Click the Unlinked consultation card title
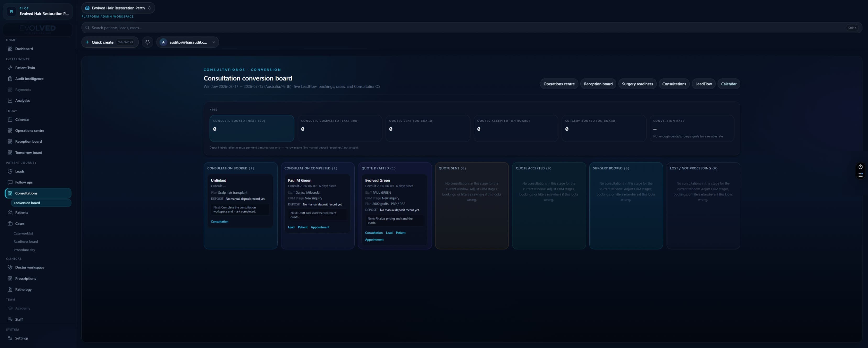 [218, 180]
